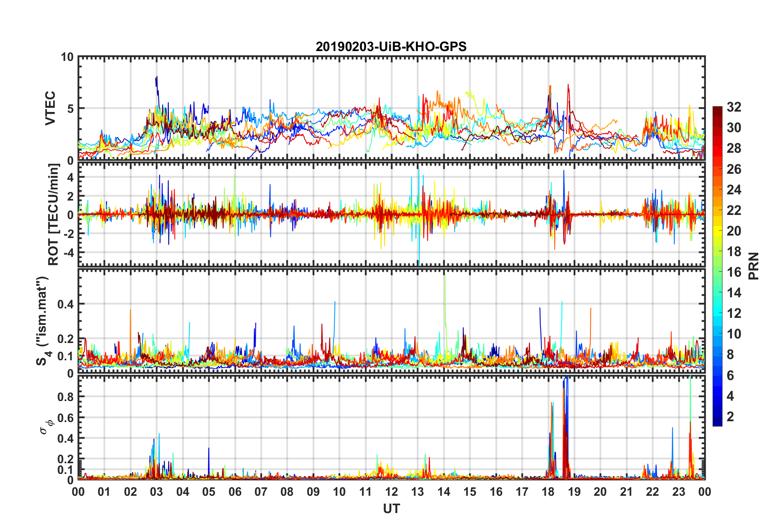Click ROT y-axis tick -4
The image size is (783, 532).
(x=68, y=252)
